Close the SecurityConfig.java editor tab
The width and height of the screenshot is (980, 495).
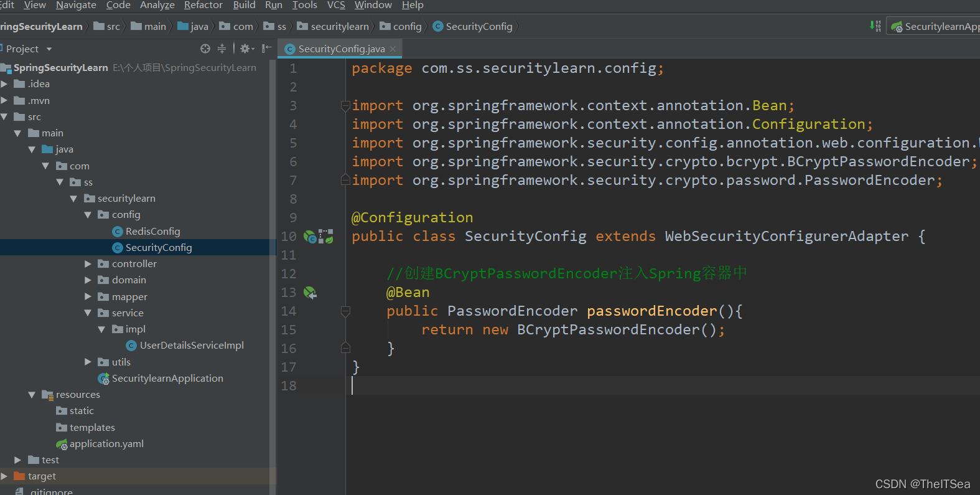coord(393,49)
